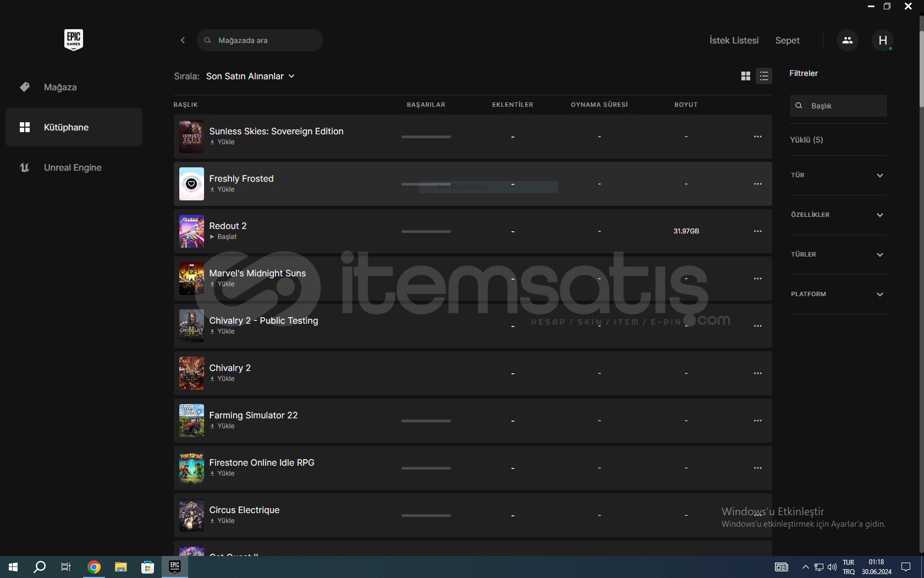This screenshot has height=578, width=924.
Task: Click Yükle under Freshly Frosted
Action: 222,189
